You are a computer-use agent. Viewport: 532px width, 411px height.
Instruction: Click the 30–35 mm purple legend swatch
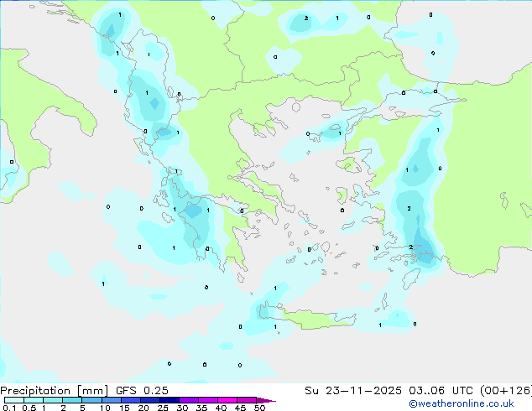coord(188,400)
